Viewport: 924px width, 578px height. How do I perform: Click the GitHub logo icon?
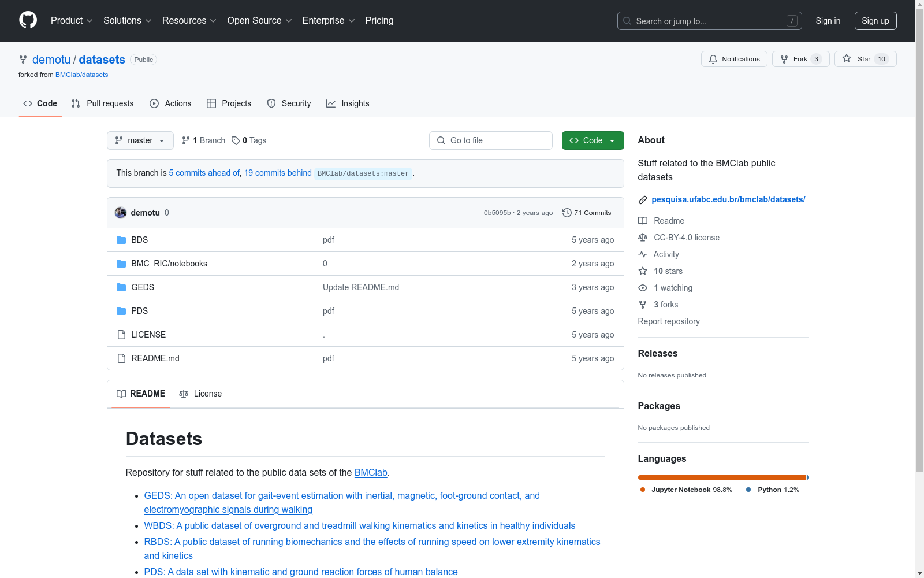(28, 20)
